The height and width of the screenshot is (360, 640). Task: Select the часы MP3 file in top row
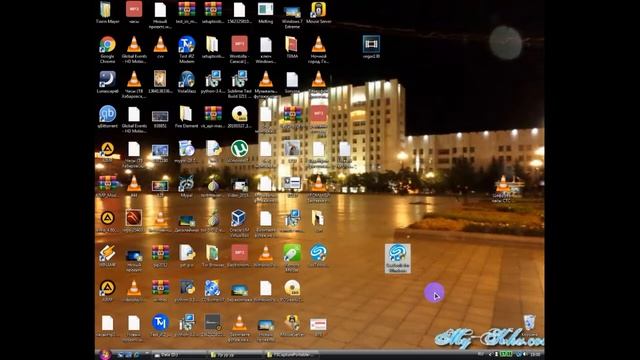coord(134,9)
